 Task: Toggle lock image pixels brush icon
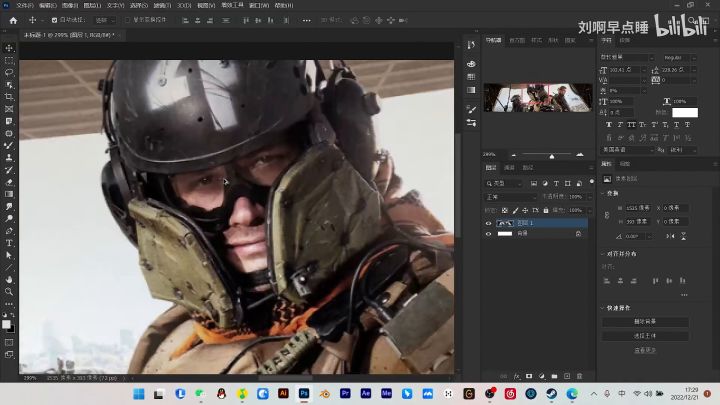click(x=515, y=210)
